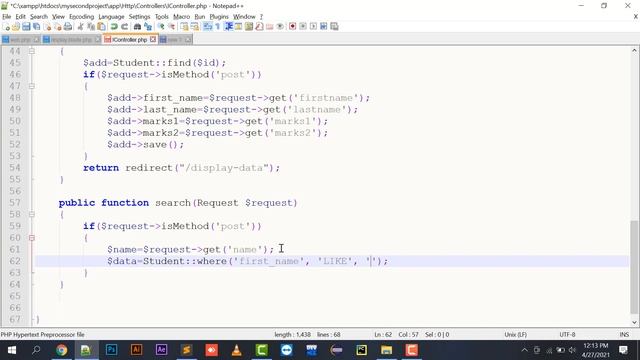Viewport: 640px width, 360px height.
Task: Open Photoshop from the taskbar
Action: [111, 350]
